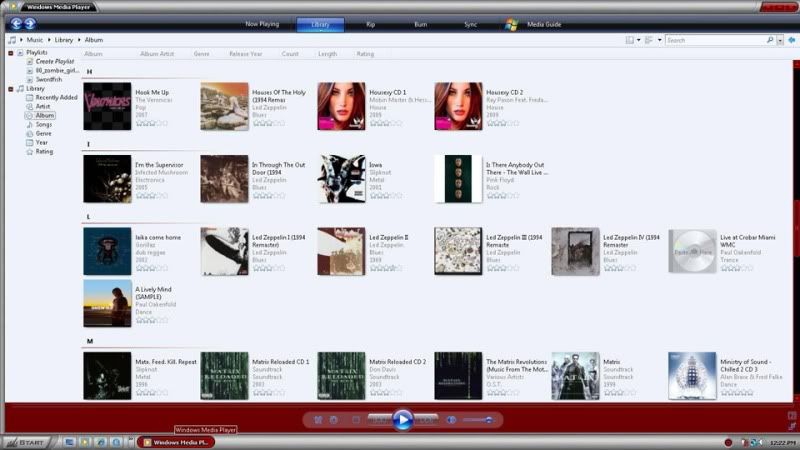This screenshot has height=450, width=800.
Task: Toggle repeat mode in the playback bar
Action: [334, 420]
